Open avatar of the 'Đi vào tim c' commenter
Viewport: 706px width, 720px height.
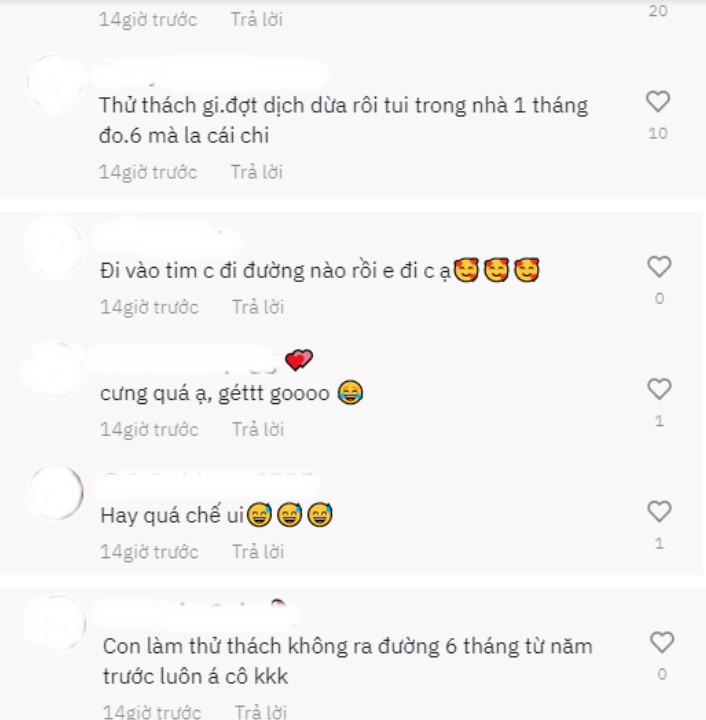[55, 248]
